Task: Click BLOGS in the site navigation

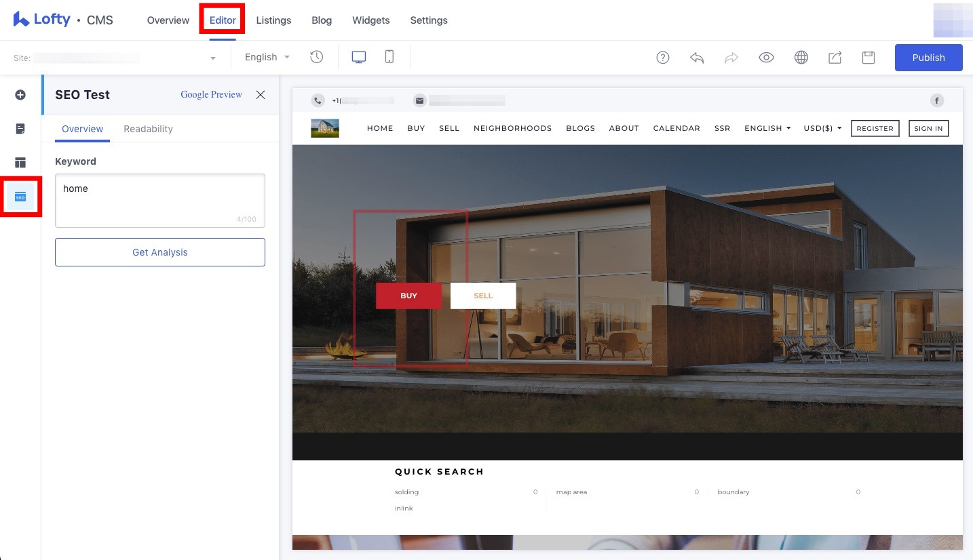Action: point(580,128)
